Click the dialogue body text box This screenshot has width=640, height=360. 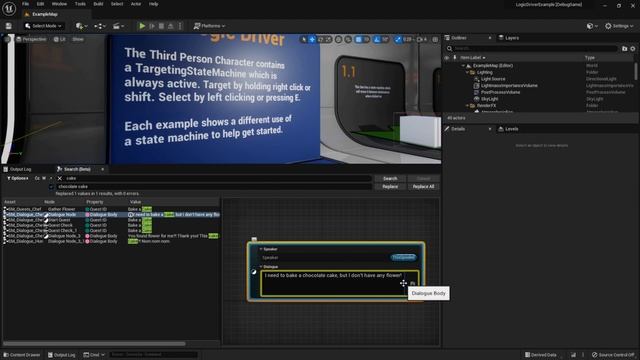pos(340,282)
